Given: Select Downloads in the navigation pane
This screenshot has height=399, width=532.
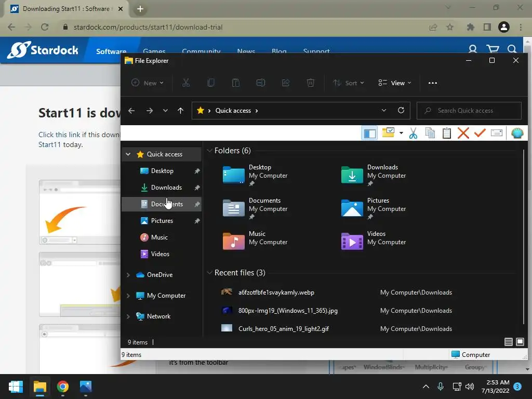Looking at the screenshot, I should click(x=162, y=187).
